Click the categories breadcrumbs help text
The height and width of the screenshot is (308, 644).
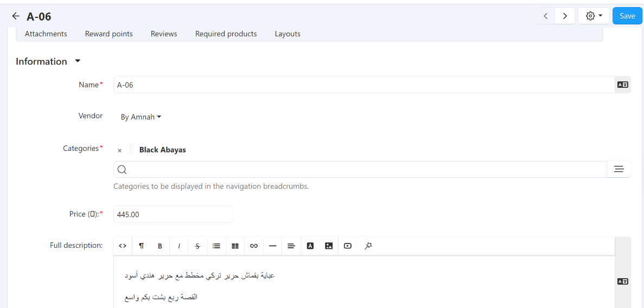click(211, 187)
